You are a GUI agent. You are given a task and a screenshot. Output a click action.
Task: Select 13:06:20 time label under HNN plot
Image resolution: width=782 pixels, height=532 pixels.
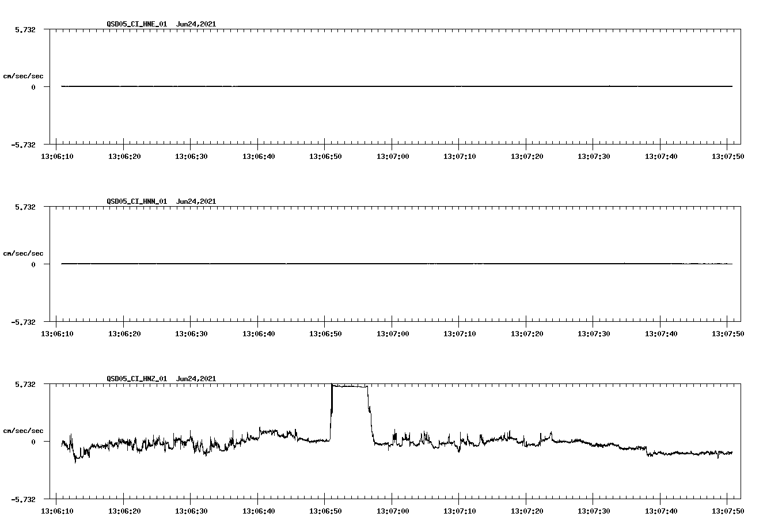click(x=124, y=333)
